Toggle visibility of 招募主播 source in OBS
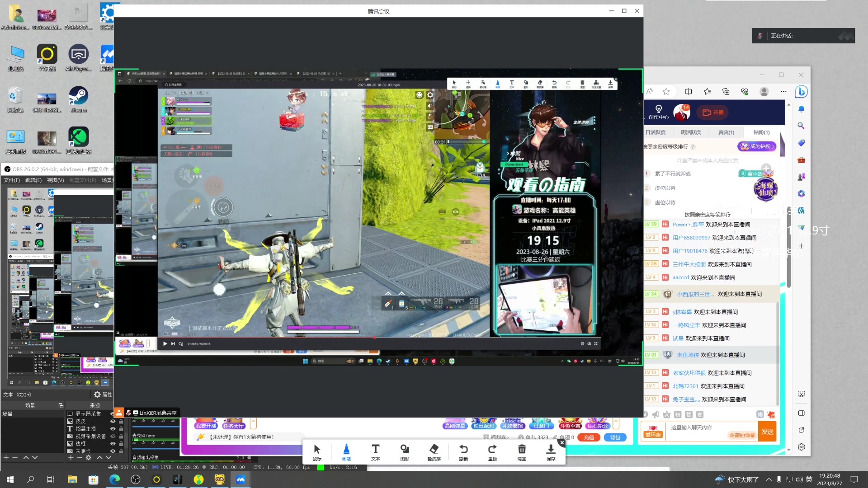 tap(113, 429)
